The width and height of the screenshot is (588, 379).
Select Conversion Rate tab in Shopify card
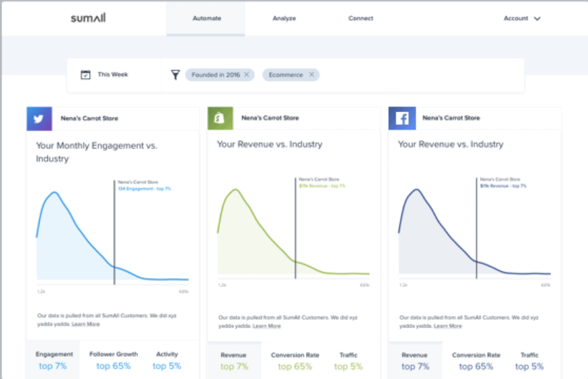295,361
